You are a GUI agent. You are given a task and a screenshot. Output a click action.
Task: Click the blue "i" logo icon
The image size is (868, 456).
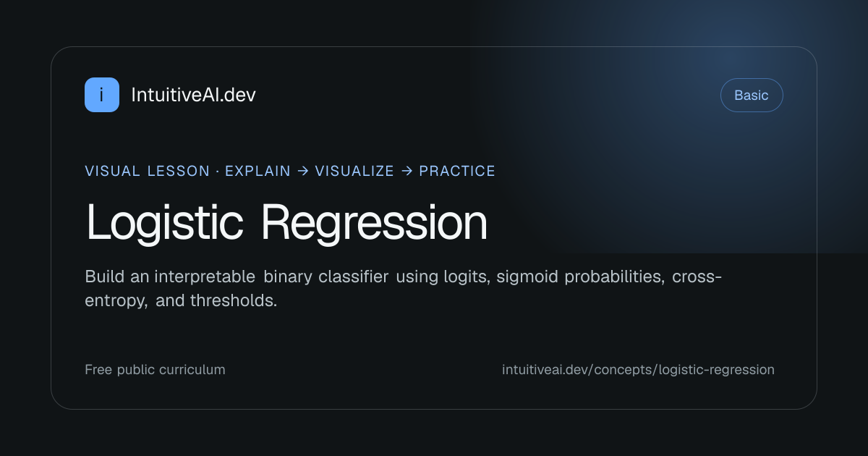pyautogui.click(x=102, y=95)
